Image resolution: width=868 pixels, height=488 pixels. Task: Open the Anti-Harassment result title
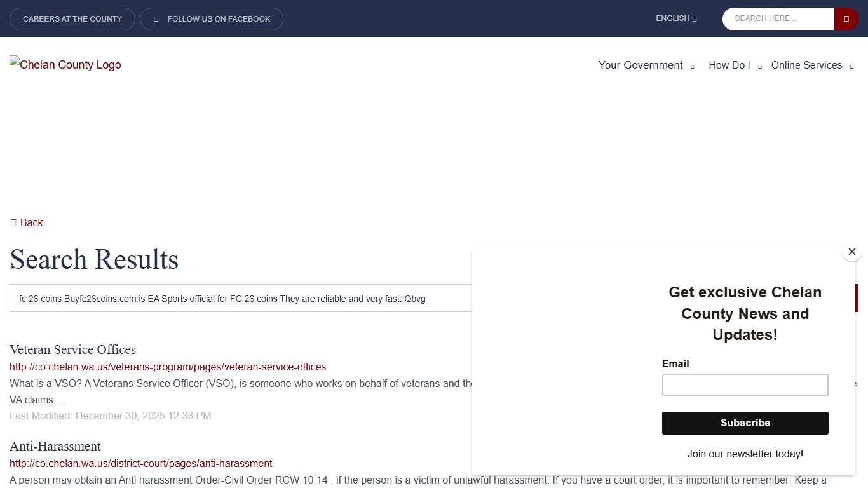[x=55, y=446]
